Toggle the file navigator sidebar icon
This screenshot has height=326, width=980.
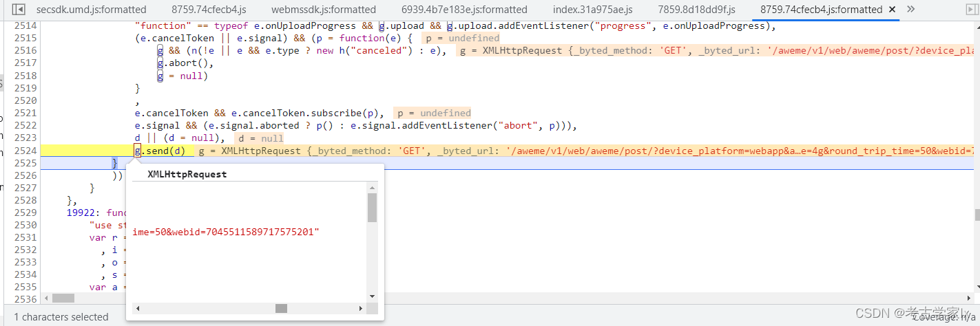(x=19, y=10)
